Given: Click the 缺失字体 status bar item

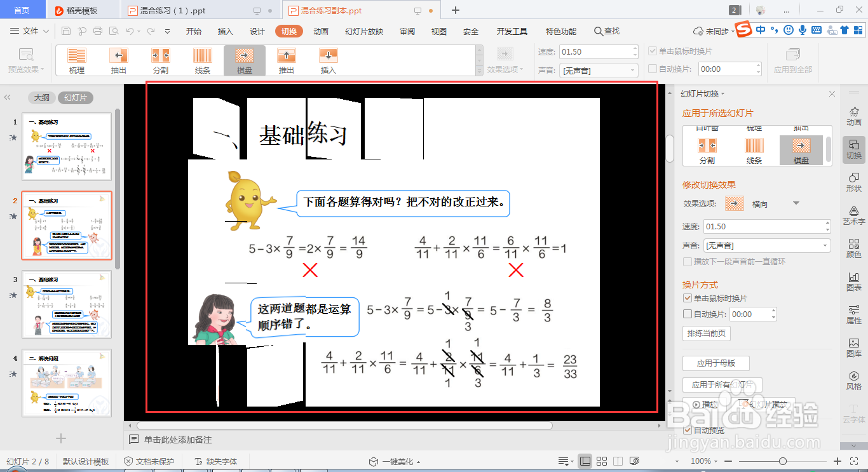Looking at the screenshot, I should pyautogui.click(x=215, y=462).
